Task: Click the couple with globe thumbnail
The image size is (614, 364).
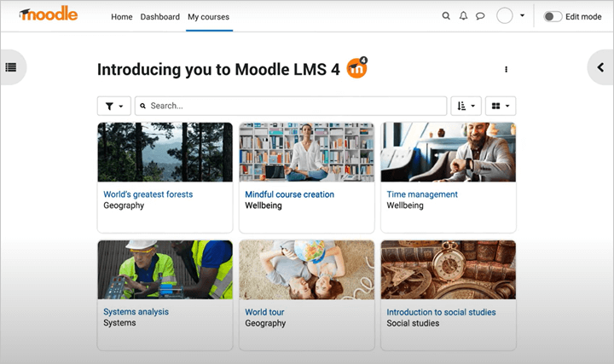Action: (307, 269)
